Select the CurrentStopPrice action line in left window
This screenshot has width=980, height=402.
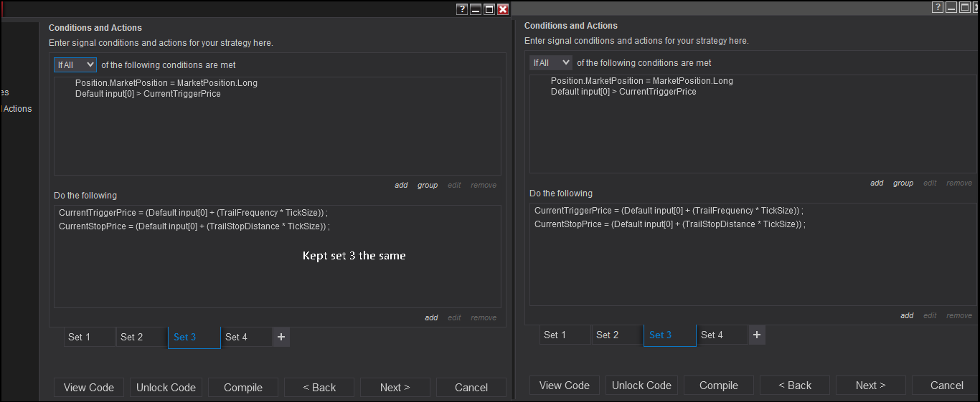click(x=193, y=226)
